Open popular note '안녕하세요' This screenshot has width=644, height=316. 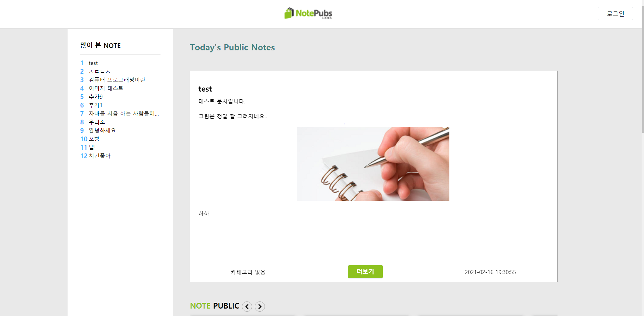point(102,130)
